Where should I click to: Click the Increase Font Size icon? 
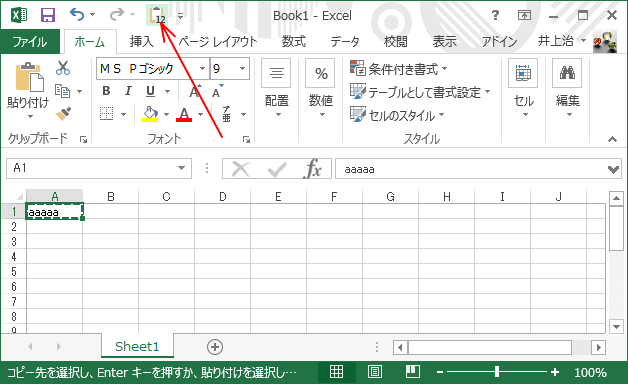tap(195, 91)
